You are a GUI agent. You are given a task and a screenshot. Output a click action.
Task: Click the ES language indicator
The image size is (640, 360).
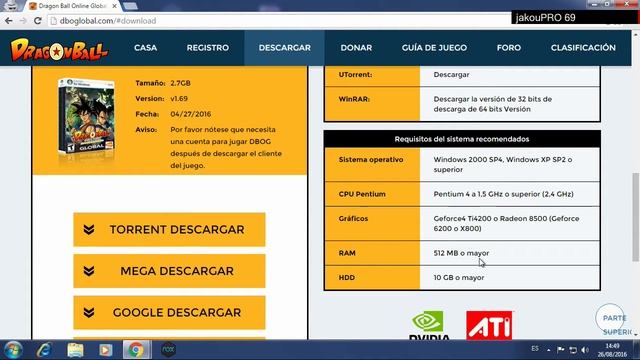click(535, 349)
